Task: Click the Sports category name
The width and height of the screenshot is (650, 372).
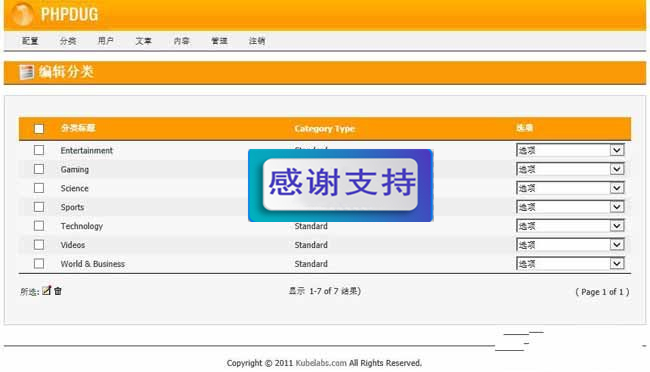Action: 72,207
